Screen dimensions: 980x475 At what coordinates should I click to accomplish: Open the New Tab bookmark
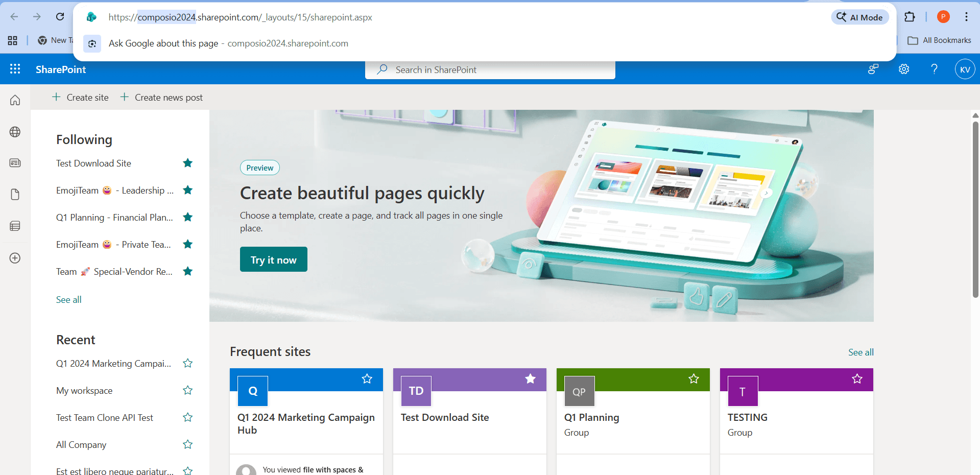56,40
